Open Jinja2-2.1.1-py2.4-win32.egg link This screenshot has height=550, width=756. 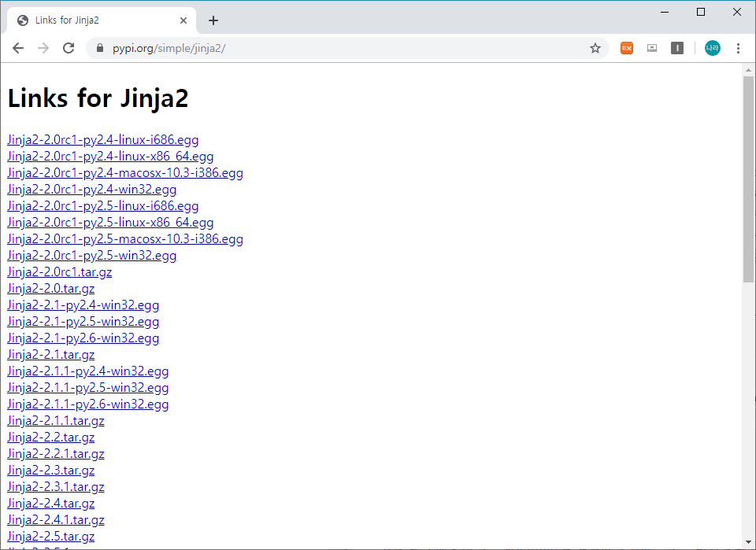[x=87, y=371]
